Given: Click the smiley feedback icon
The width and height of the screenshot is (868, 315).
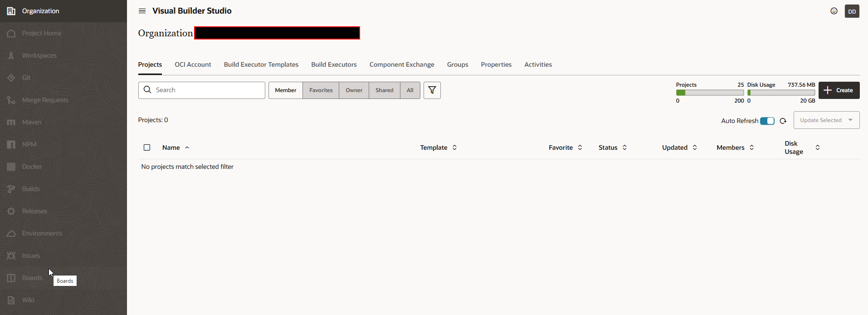Looking at the screenshot, I should (834, 11).
